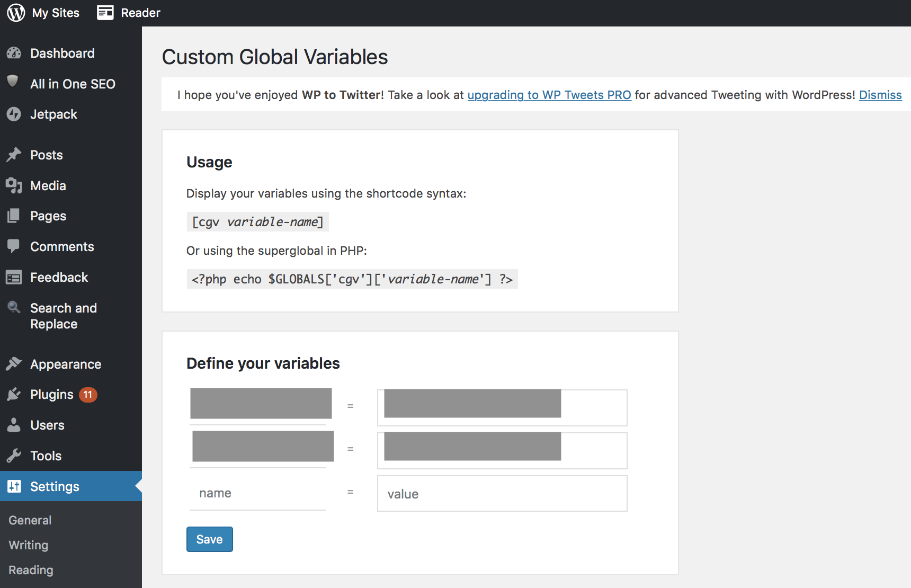
Task: Open All in One SEO menu
Action: (x=73, y=84)
